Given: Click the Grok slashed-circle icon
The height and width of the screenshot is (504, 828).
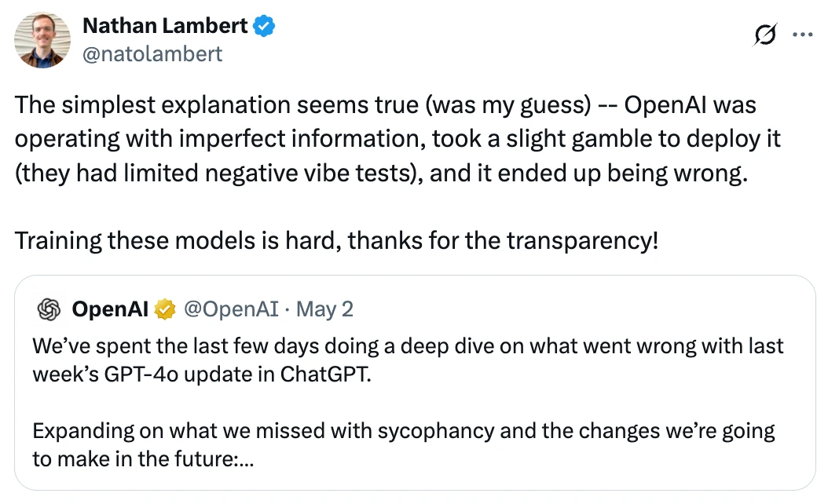Looking at the screenshot, I should pyautogui.click(x=765, y=35).
